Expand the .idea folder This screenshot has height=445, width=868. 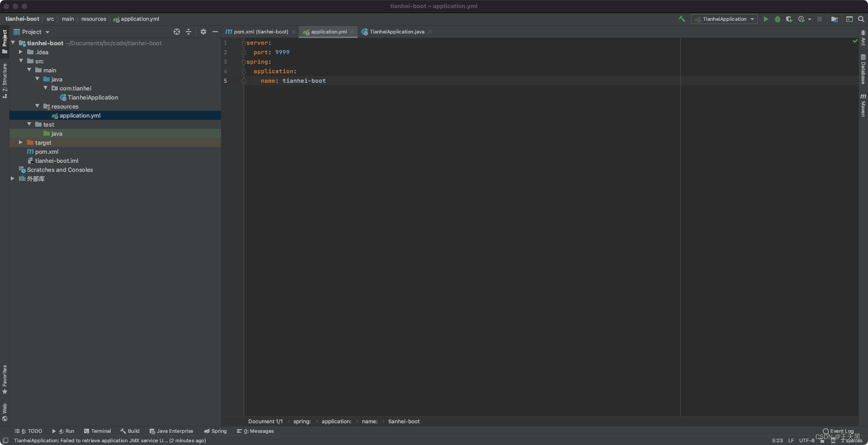coord(21,52)
